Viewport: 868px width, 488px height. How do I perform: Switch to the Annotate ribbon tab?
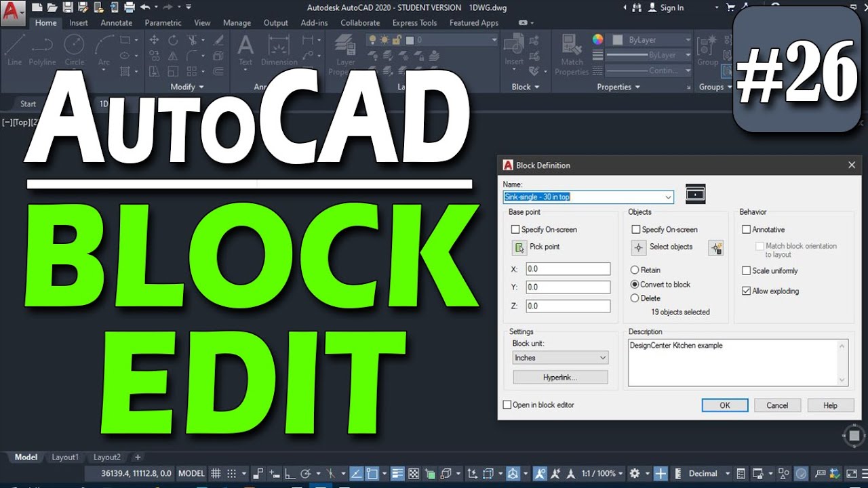point(117,23)
